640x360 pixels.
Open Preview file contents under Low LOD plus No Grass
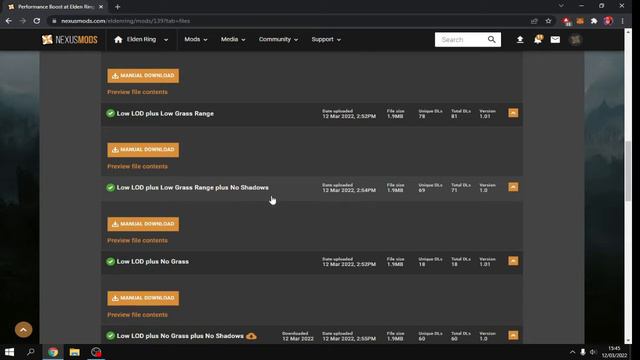pos(137,315)
